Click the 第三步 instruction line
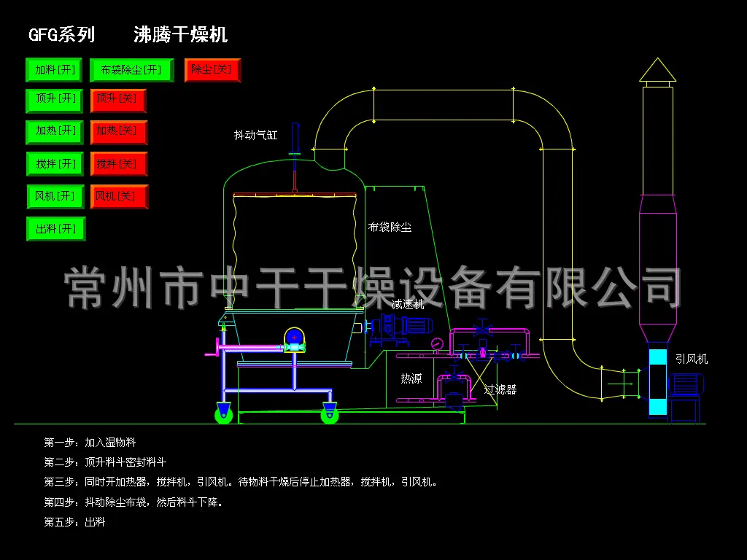Image resolution: width=747 pixels, height=560 pixels. pyautogui.click(x=241, y=482)
